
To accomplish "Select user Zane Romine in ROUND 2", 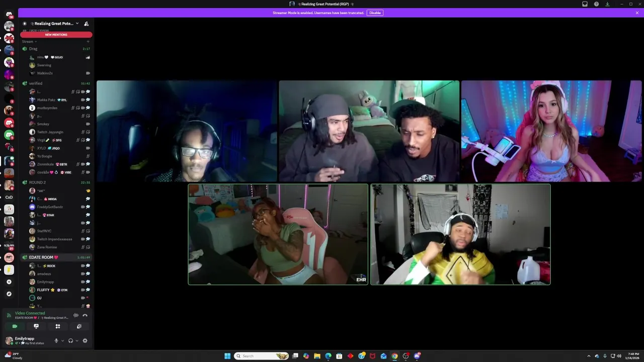I will coord(59,247).
